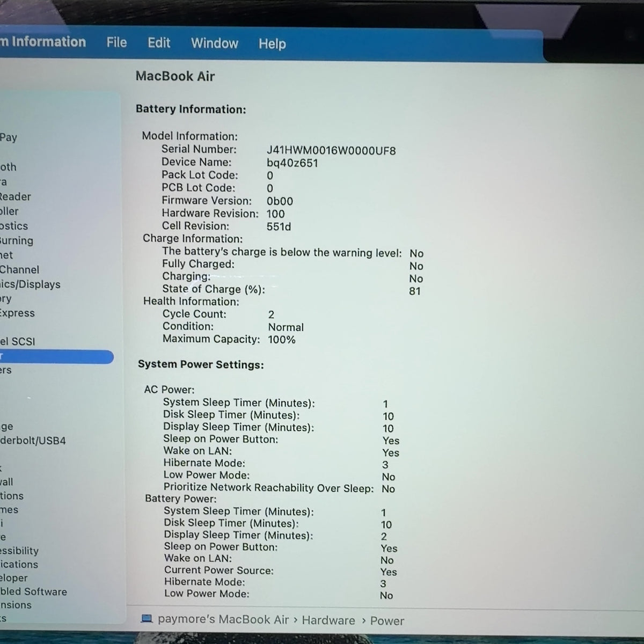Click Battery Power Wake on LAN value No
This screenshot has width=644, height=644.
point(387,560)
